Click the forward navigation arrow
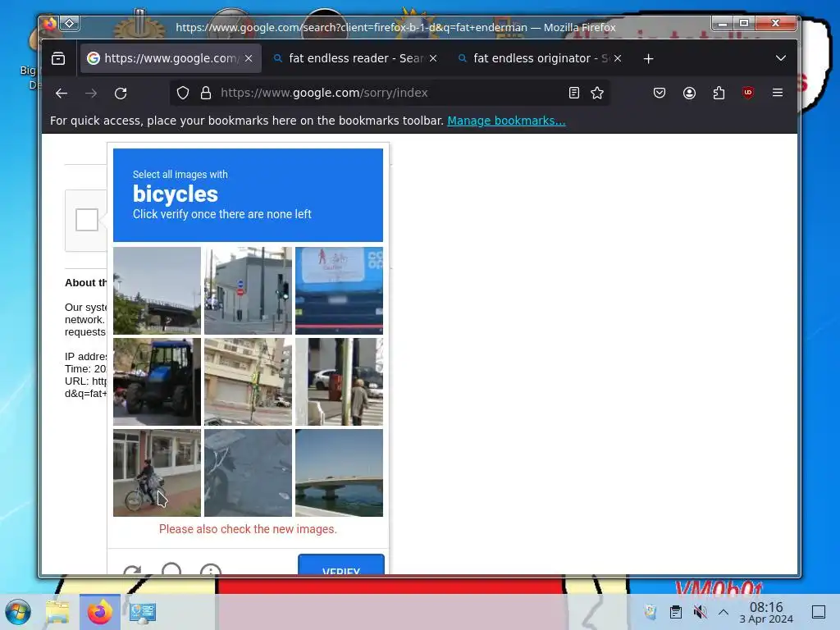Screen dimensions: 840x630 (x=91, y=94)
